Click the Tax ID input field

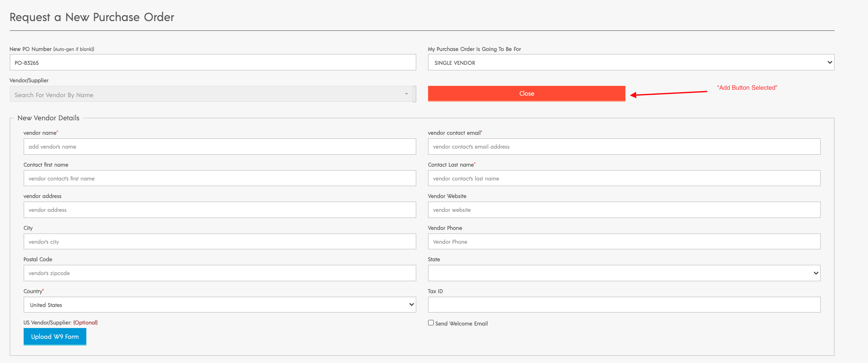pos(624,305)
